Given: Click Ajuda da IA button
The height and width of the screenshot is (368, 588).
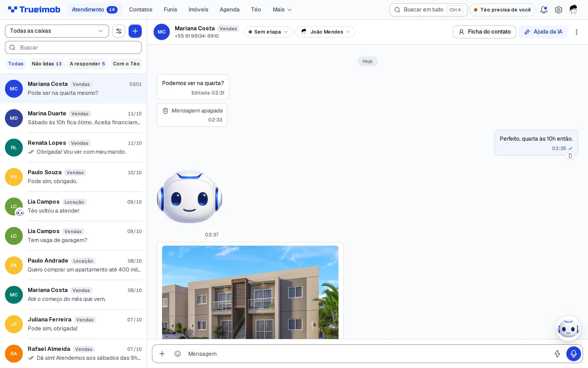Looking at the screenshot, I should (x=543, y=32).
